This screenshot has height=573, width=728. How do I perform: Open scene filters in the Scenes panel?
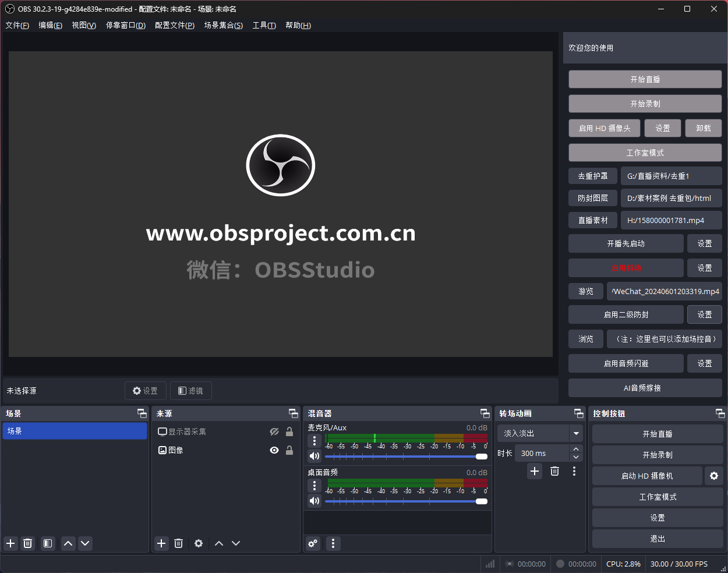[x=48, y=543]
